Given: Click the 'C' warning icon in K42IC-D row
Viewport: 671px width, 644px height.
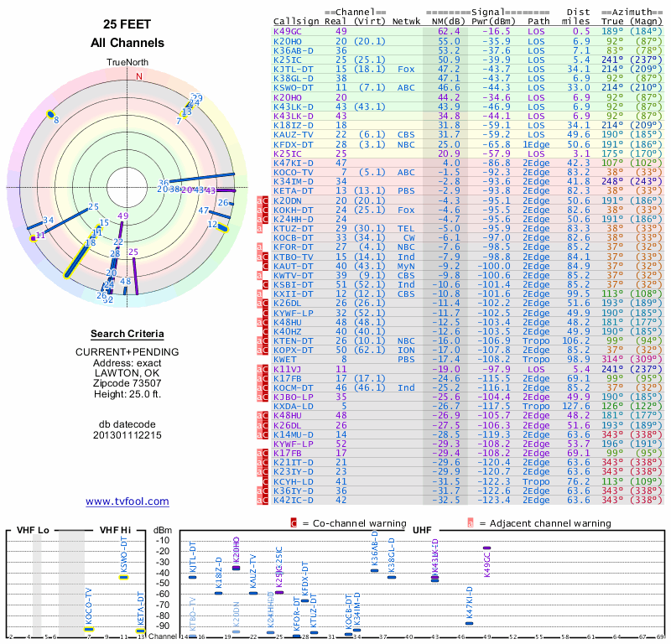Looking at the screenshot, I should click(x=265, y=501).
